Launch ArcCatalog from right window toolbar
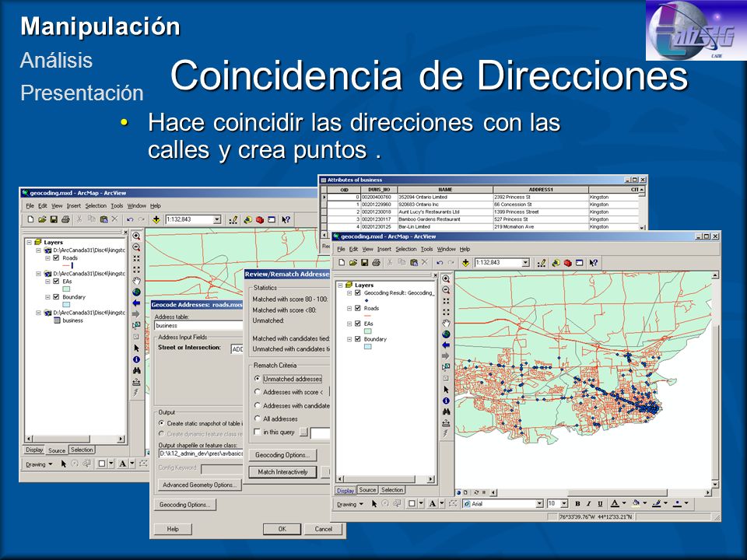Image resolution: width=747 pixels, height=560 pixels. pos(556,263)
